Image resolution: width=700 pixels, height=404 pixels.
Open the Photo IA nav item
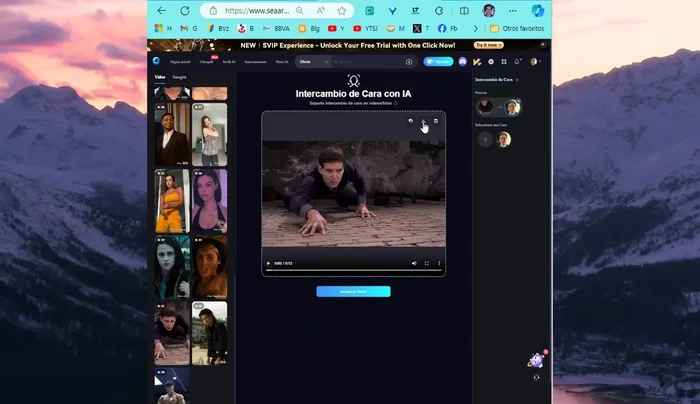tap(282, 62)
